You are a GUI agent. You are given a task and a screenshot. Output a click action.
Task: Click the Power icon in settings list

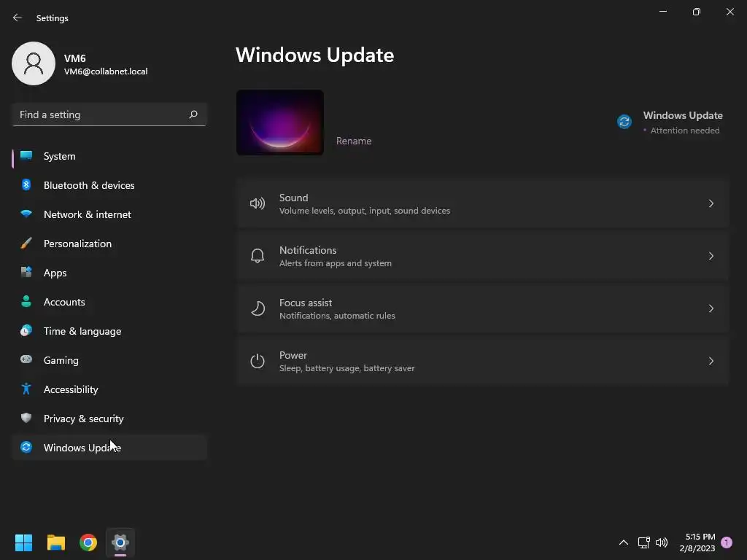[x=258, y=361]
